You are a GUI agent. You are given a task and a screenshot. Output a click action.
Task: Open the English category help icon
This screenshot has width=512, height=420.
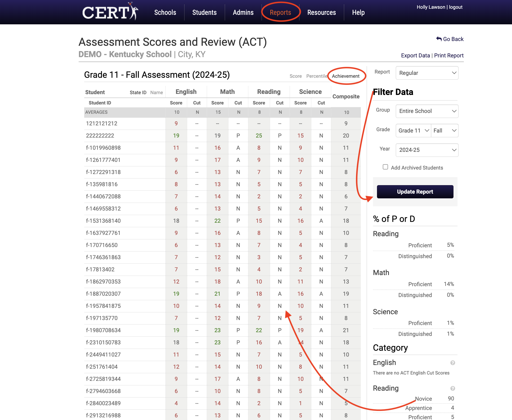click(452, 363)
